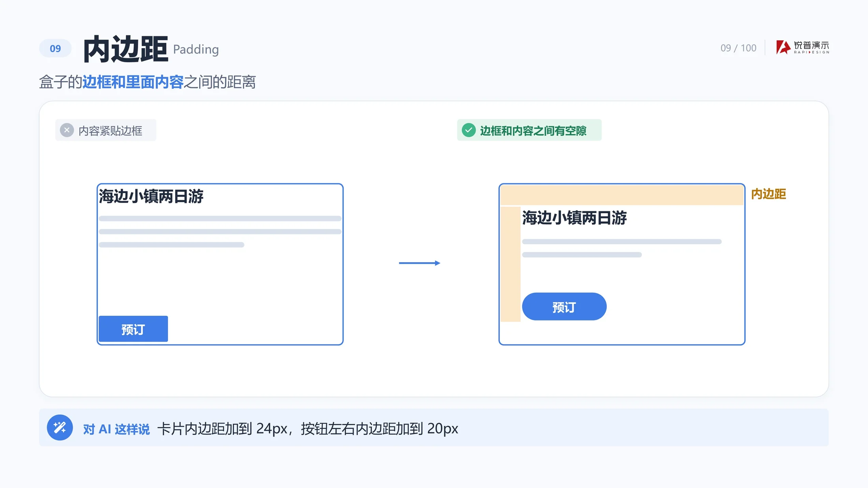Click 海边小镇两日游 title in right card
The height and width of the screenshot is (488, 868).
574,218
